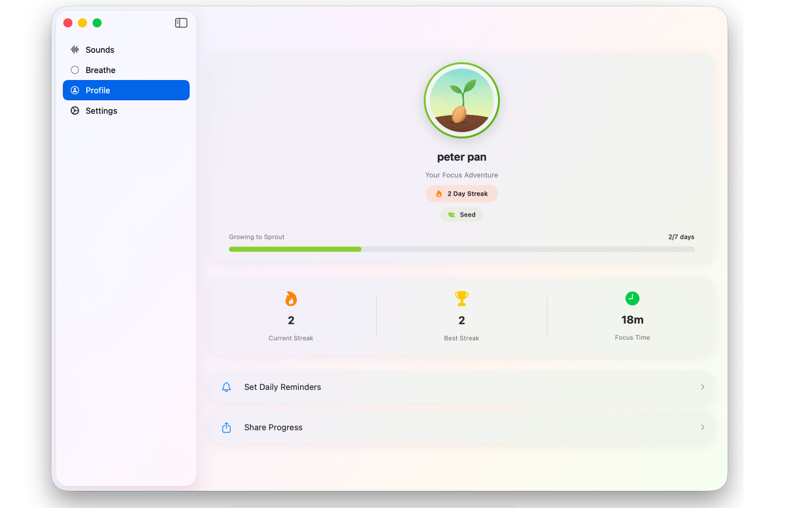Click the name "peter pan"
This screenshot has height=508, width=812.
(x=462, y=157)
